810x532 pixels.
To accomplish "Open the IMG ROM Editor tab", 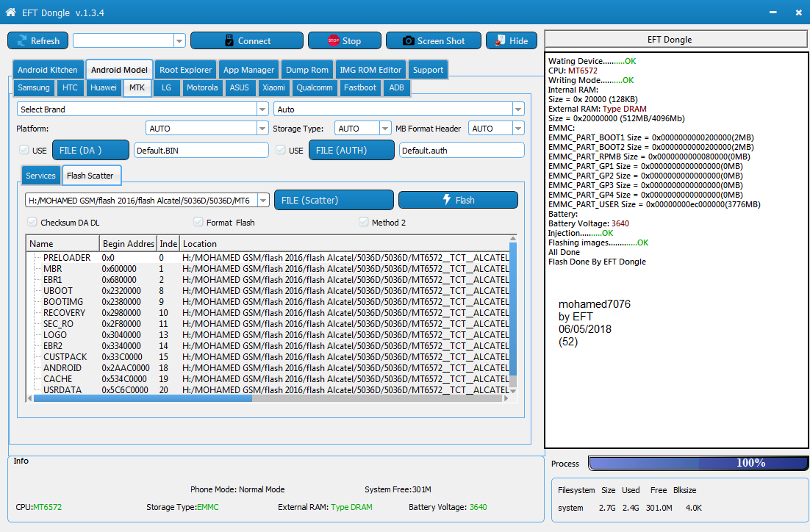I will tap(370, 70).
